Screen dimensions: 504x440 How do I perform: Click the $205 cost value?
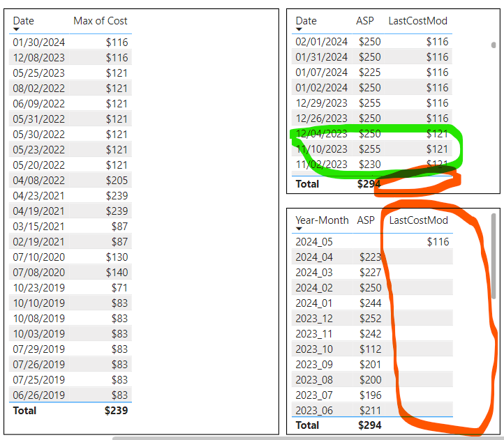pos(117,180)
